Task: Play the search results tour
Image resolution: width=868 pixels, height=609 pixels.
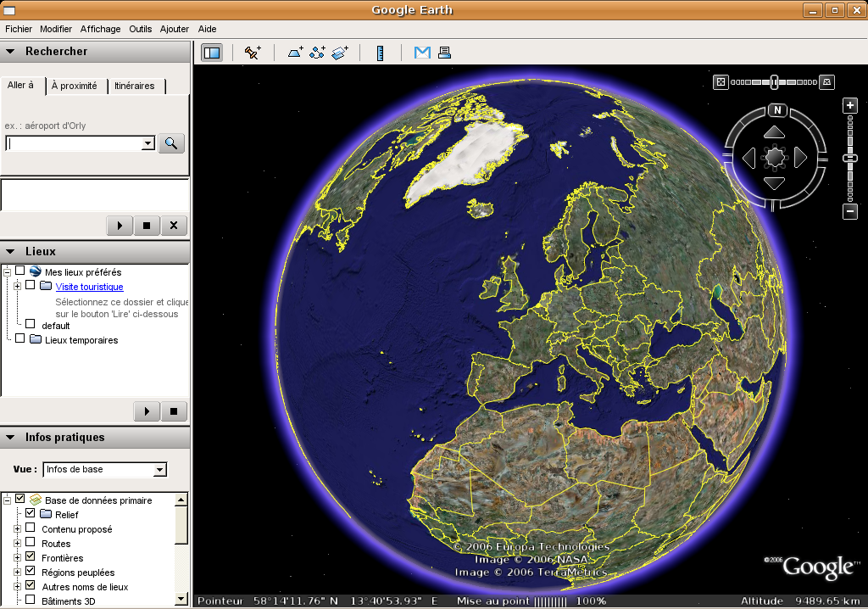Action: pos(120,226)
